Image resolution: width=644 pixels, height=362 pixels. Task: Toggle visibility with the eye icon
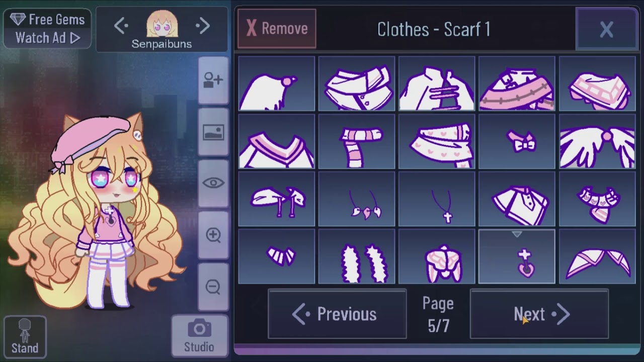tap(213, 184)
